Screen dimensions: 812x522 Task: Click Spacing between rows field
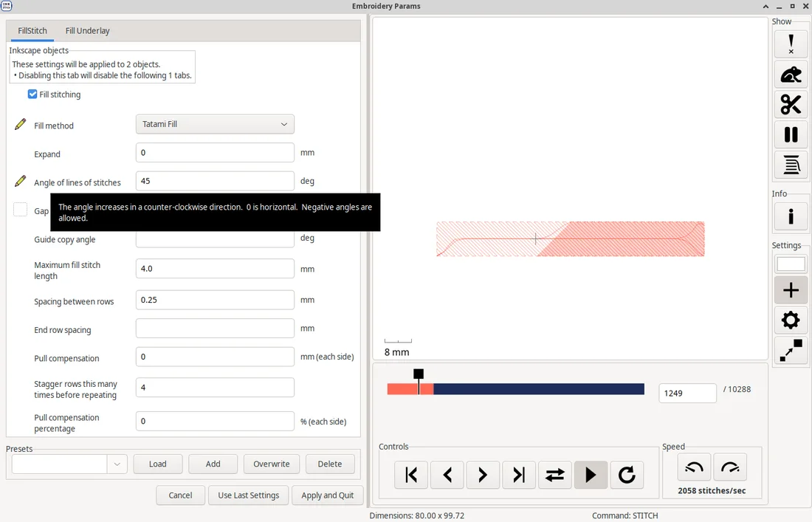pos(215,300)
